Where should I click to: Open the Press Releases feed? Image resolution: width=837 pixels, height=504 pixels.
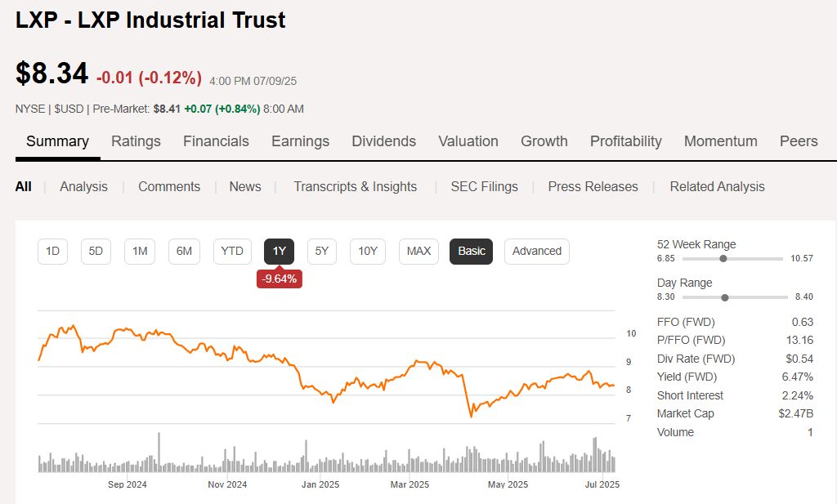593,186
